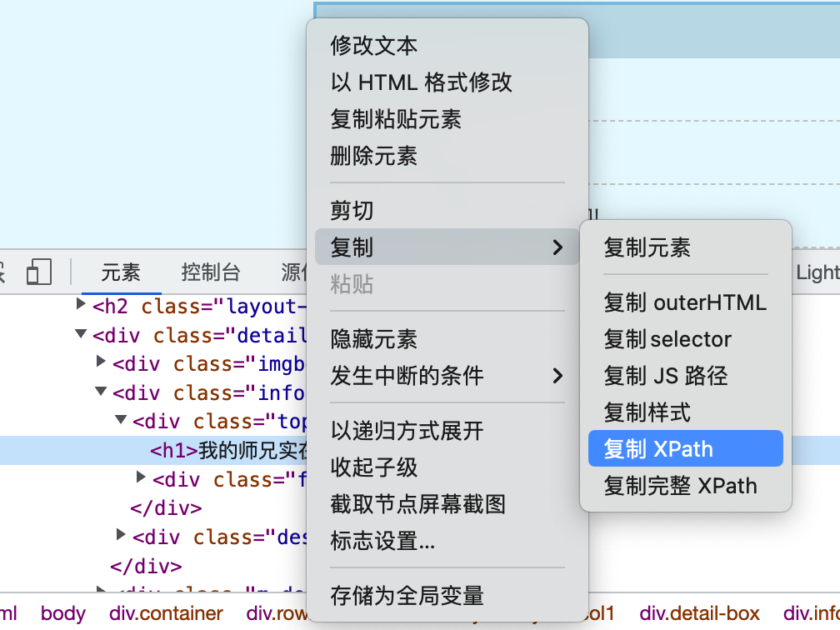The image size is (840, 630).
Task: Expand the div imgb node
Action: click(x=101, y=361)
